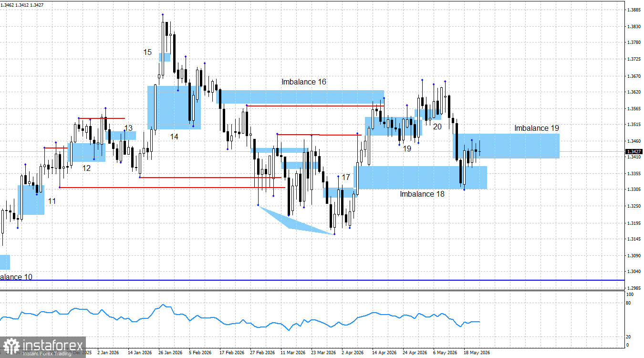Viewport: 644px width, 358px height.
Task: Click price axis value 1.3305
Action: (x=634, y=189)
